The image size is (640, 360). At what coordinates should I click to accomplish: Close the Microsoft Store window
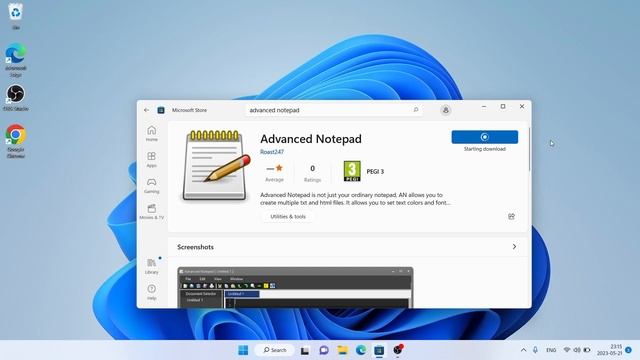point(522,107)
